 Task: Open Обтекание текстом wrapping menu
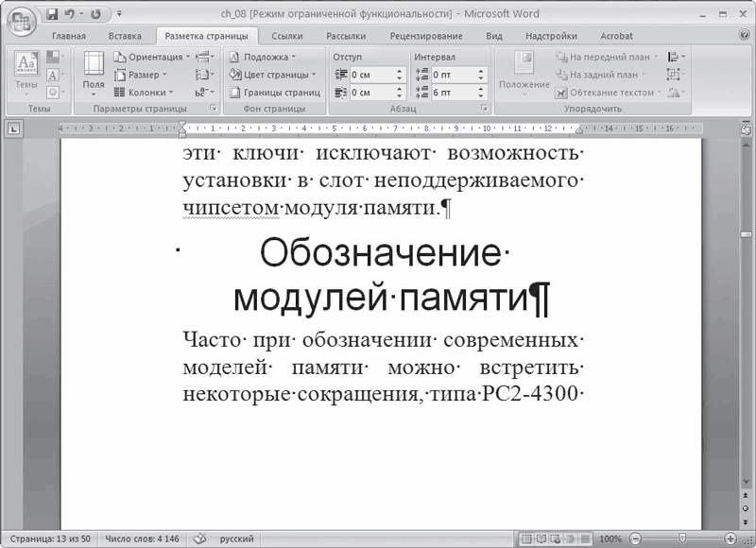[608, 92]
